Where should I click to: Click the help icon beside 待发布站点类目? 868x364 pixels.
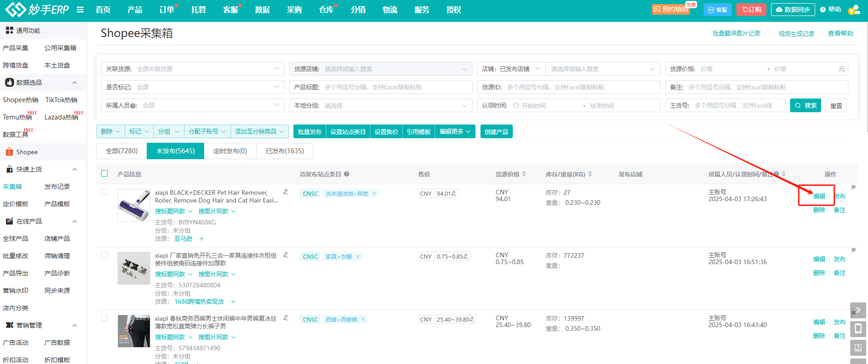pos(347,174)
